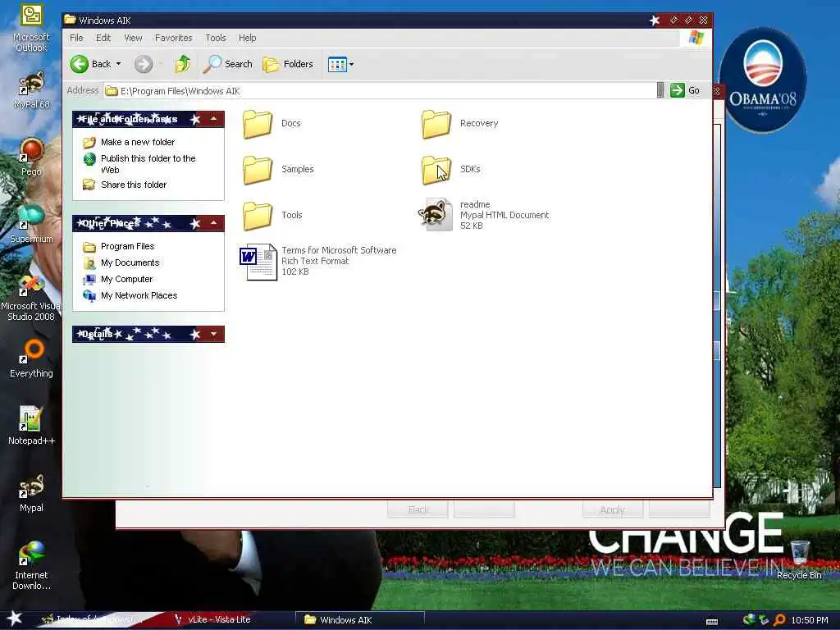Select the Samples folder icon

click(x=258, y=170)
